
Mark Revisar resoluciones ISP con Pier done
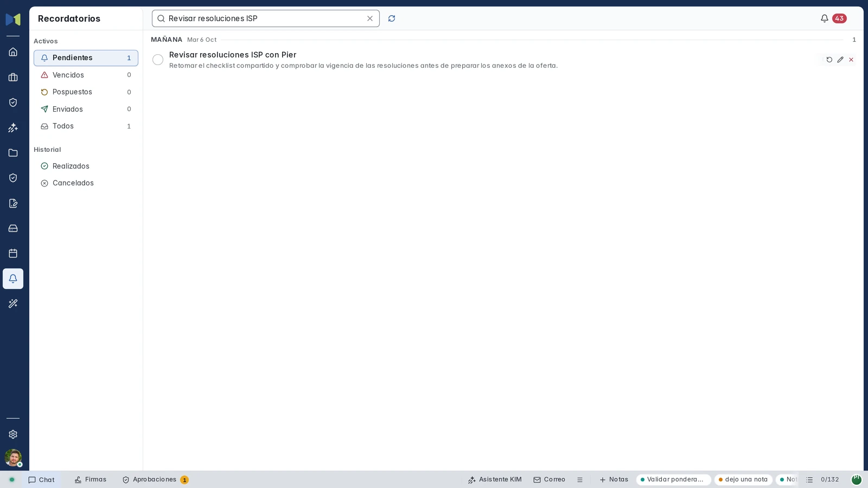click(158, 60)
